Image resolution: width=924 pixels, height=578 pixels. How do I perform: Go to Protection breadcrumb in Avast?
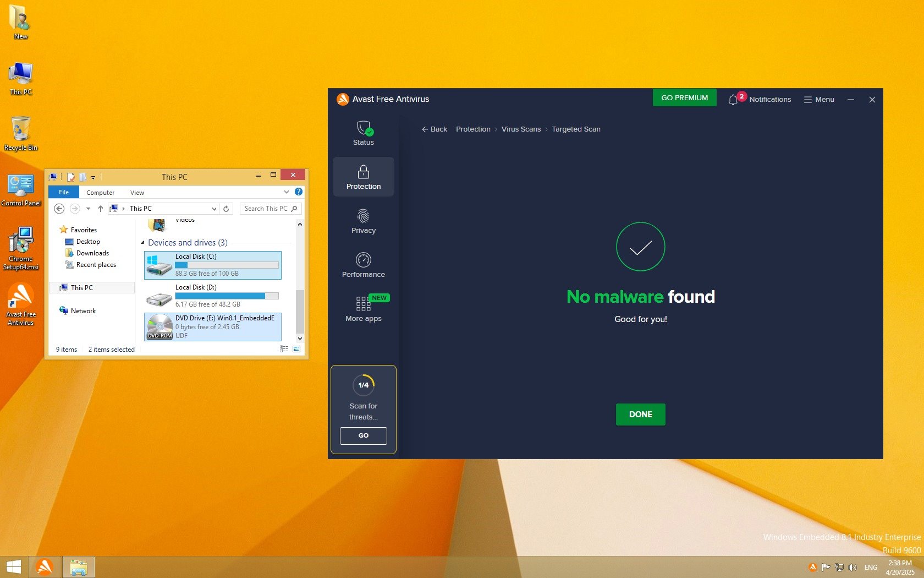(473, 129)
